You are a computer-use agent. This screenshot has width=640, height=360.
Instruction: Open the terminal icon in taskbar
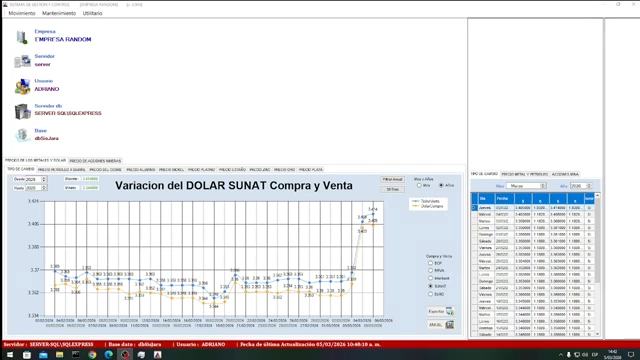pyautogui.click(x=76, y=355)
